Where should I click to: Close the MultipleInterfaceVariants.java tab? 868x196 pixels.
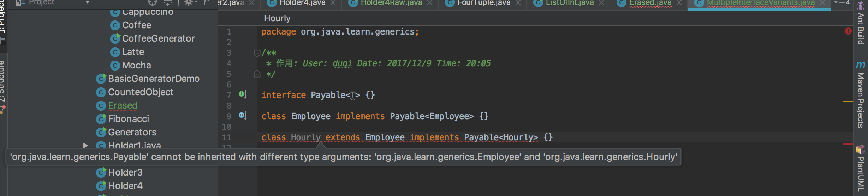point(822,3)
